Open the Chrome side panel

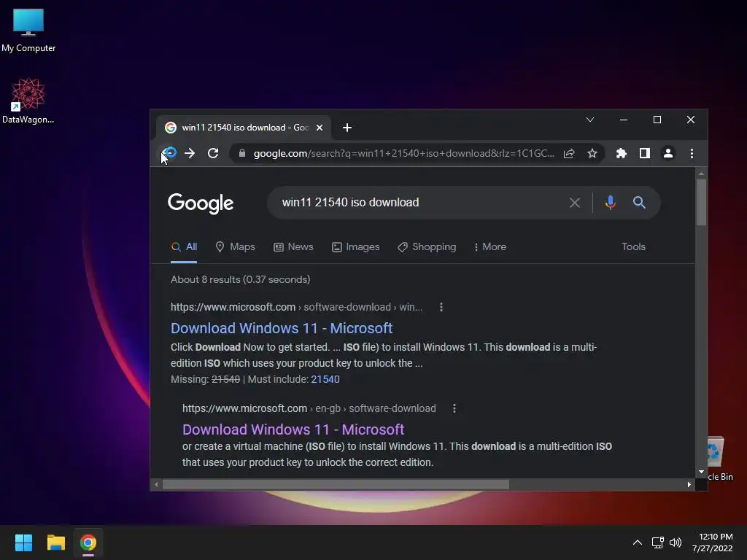(645, 153)
